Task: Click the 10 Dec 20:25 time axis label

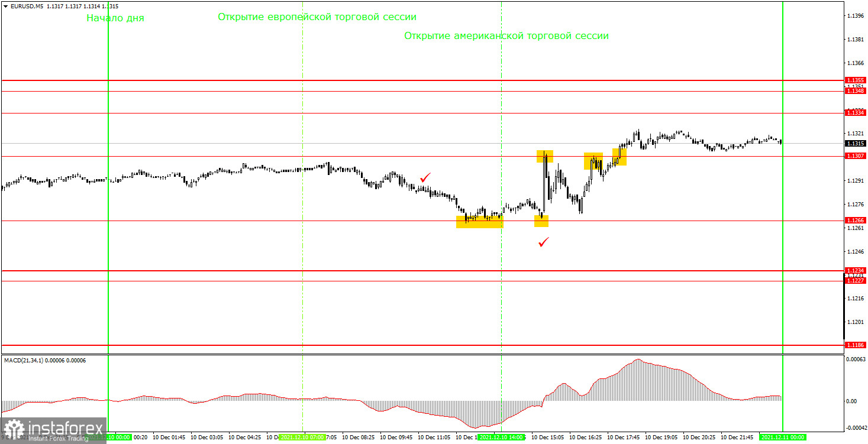Action: (x=699, y=437)
